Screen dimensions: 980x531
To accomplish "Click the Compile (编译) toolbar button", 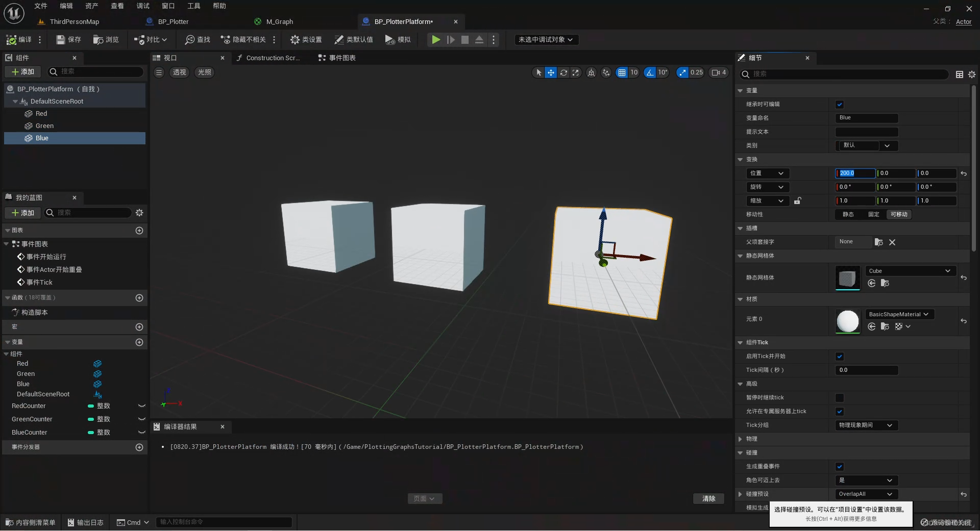I will (19, 40).
